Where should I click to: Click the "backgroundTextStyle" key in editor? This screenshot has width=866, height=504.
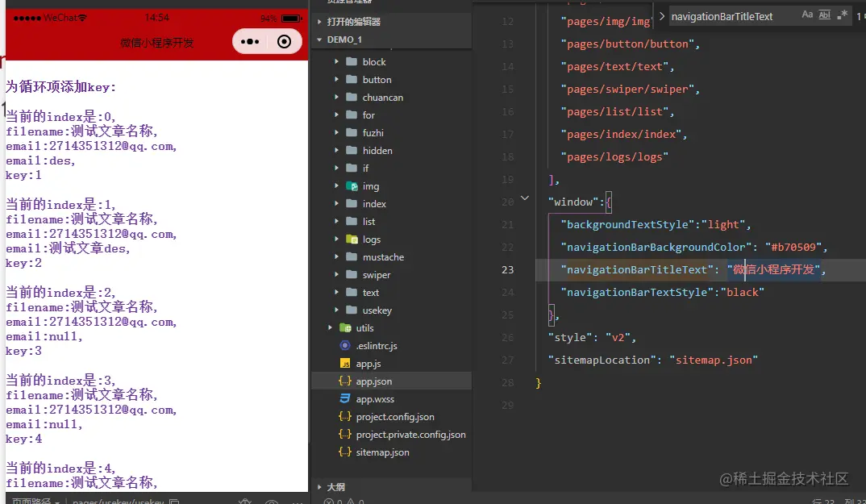pyautogui.click(x=627, y=224)
